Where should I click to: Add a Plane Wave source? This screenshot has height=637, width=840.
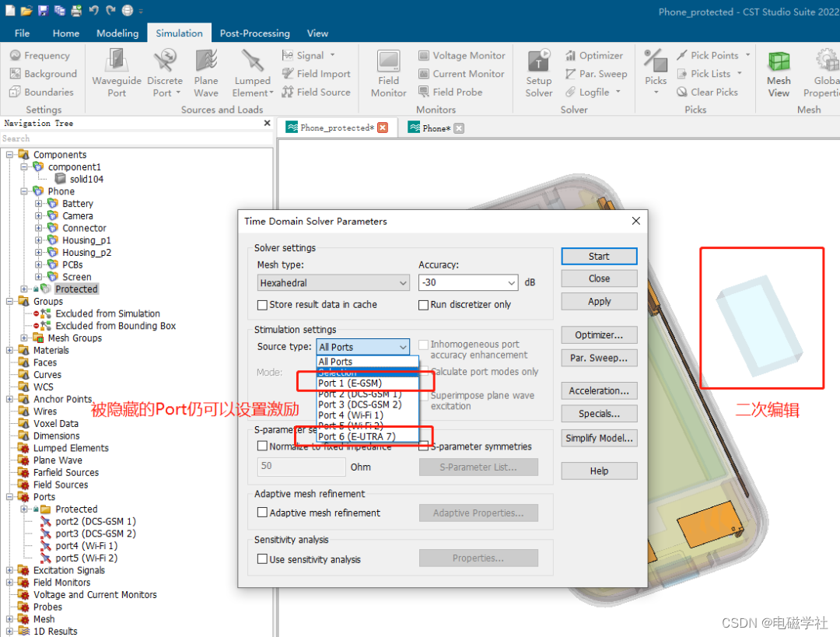point(205,73)
